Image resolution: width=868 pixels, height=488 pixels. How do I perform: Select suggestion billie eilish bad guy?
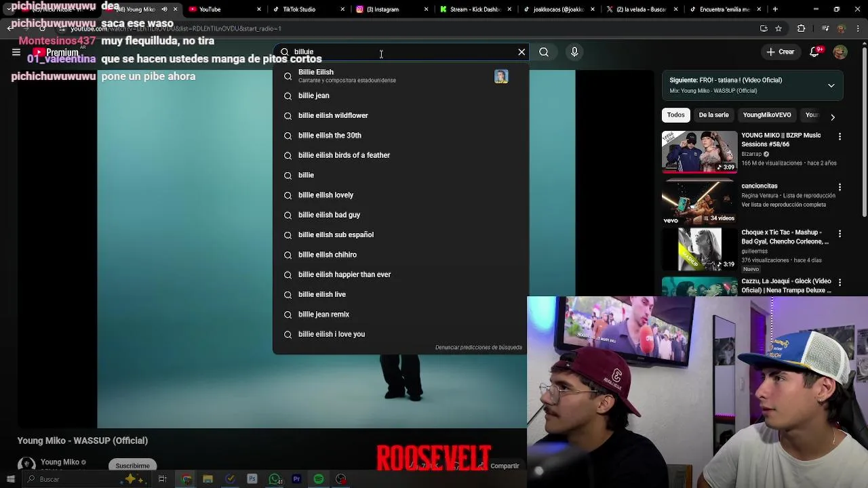(400, 215)
